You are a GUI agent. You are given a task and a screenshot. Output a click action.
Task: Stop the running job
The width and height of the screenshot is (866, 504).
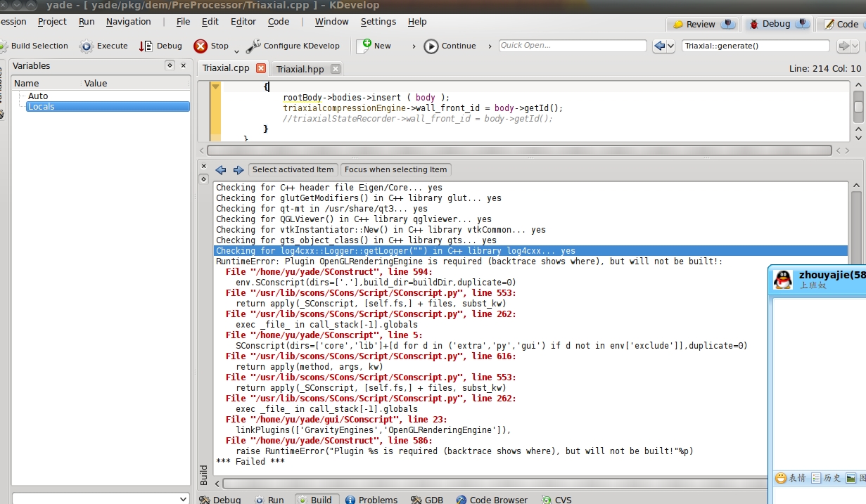(x=200, y=46)
